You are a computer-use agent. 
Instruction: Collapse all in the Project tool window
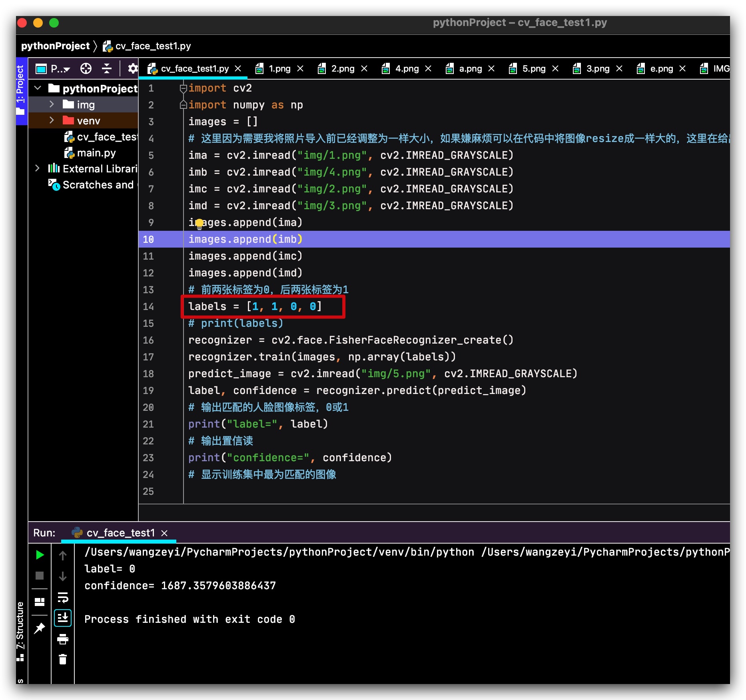[106, 69]
